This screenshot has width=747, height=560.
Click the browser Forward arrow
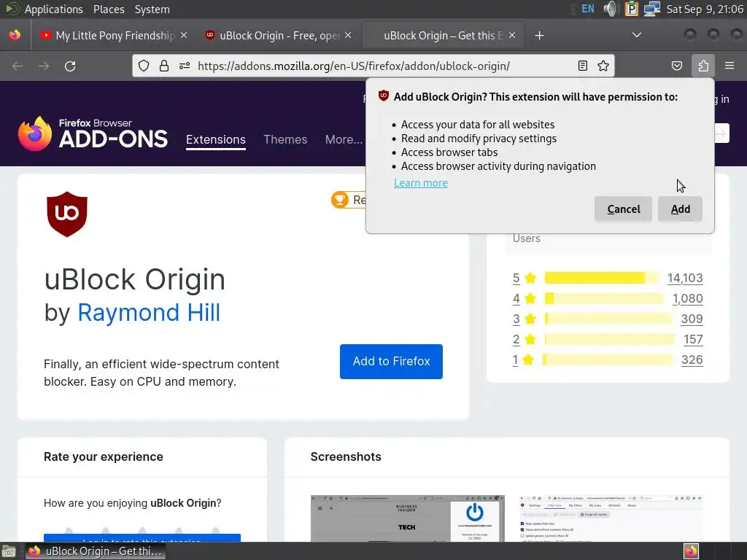tap(44, 66)
